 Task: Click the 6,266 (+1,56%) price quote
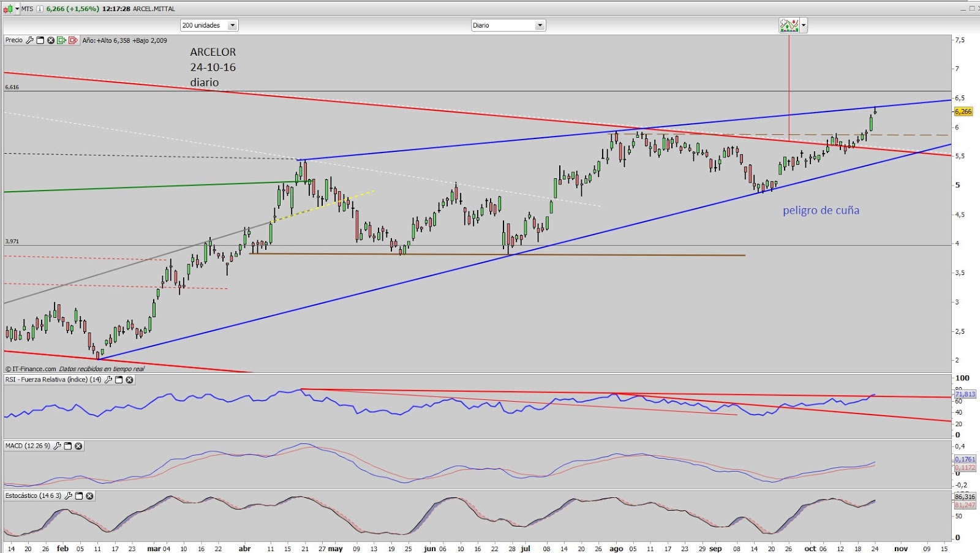pyautogui.click(x=73, y=9)
